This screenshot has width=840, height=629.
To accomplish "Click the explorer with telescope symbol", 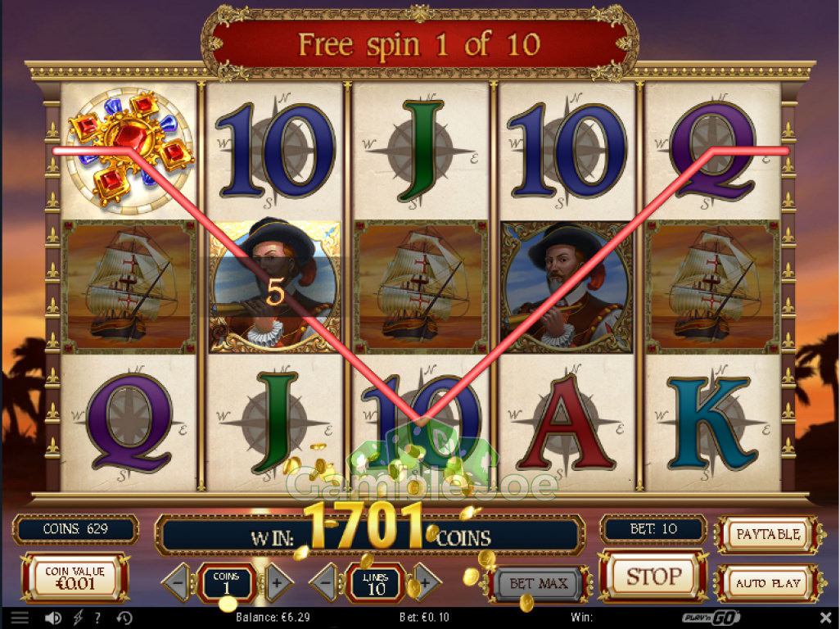I will (274, 287).
